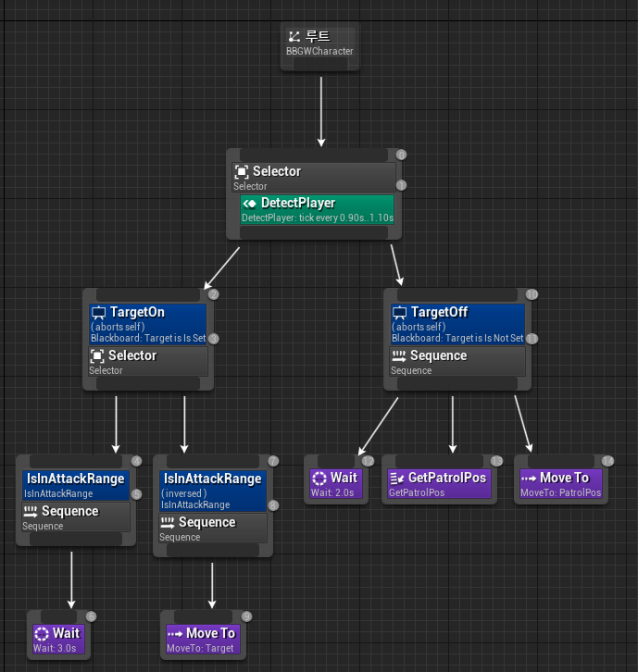
Task: Click Sequence icon under non-inversed IsInAttackRange
Action: [x=31, y=511]
